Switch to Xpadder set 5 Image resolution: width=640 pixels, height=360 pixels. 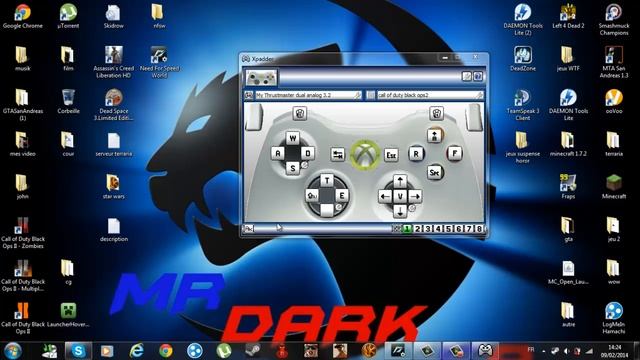click(x=448, y=229)
